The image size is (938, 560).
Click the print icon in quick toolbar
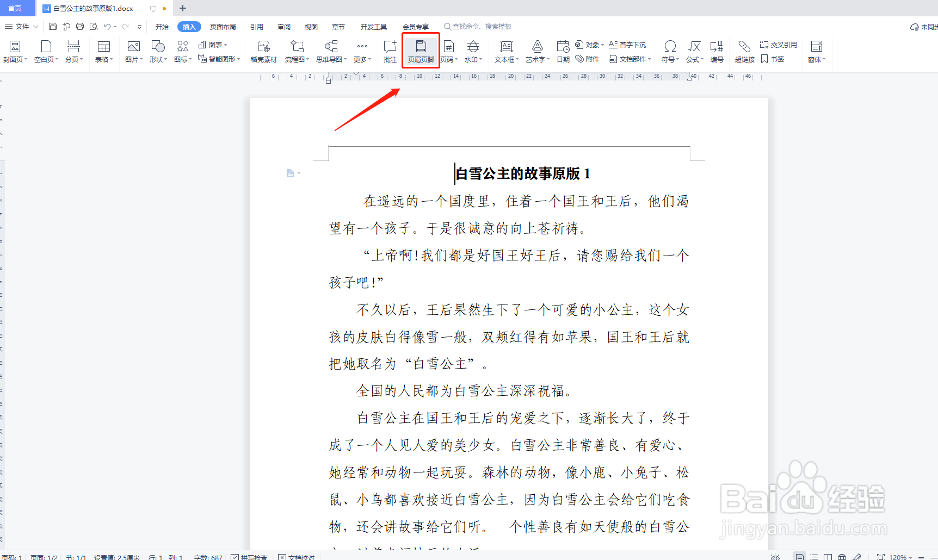tap(80, 26)
